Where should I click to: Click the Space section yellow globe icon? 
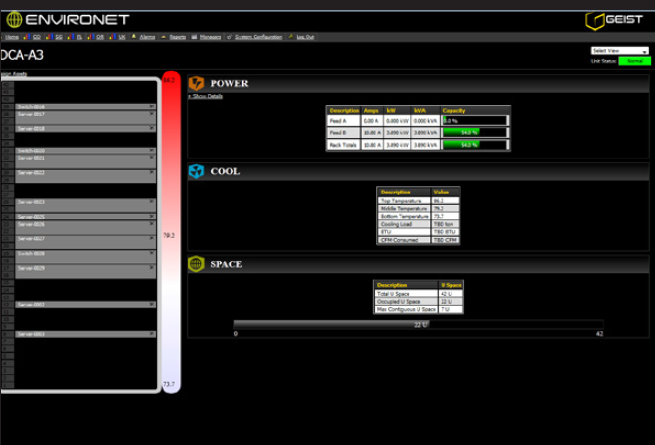click(197, 264)
